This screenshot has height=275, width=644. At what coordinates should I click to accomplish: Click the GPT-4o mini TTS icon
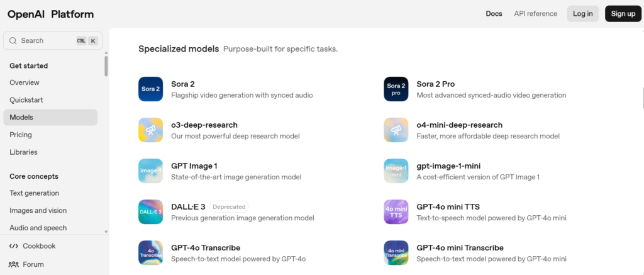(x=396, y=211)
